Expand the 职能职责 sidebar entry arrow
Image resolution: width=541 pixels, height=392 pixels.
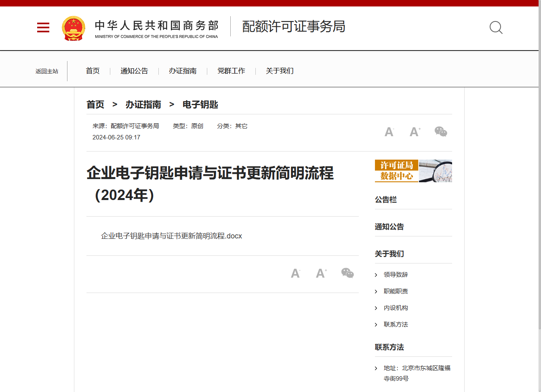click(x=376, y=291)
